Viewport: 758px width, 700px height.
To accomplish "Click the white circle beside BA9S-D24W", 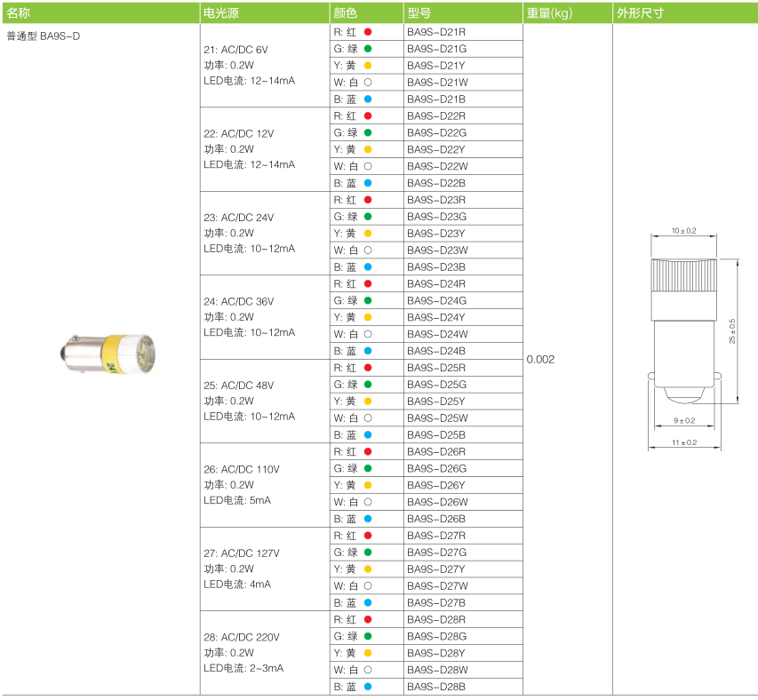I will click(367, 334).
